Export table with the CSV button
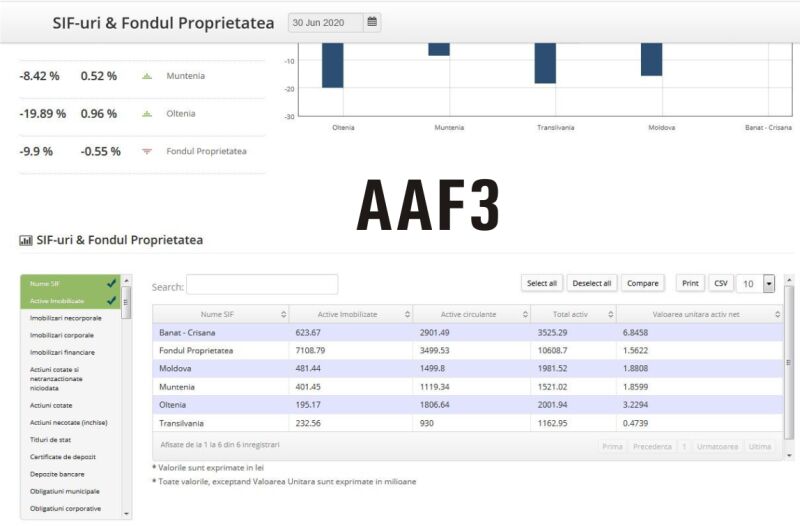 pyautogui.click(x=720, y=283)
